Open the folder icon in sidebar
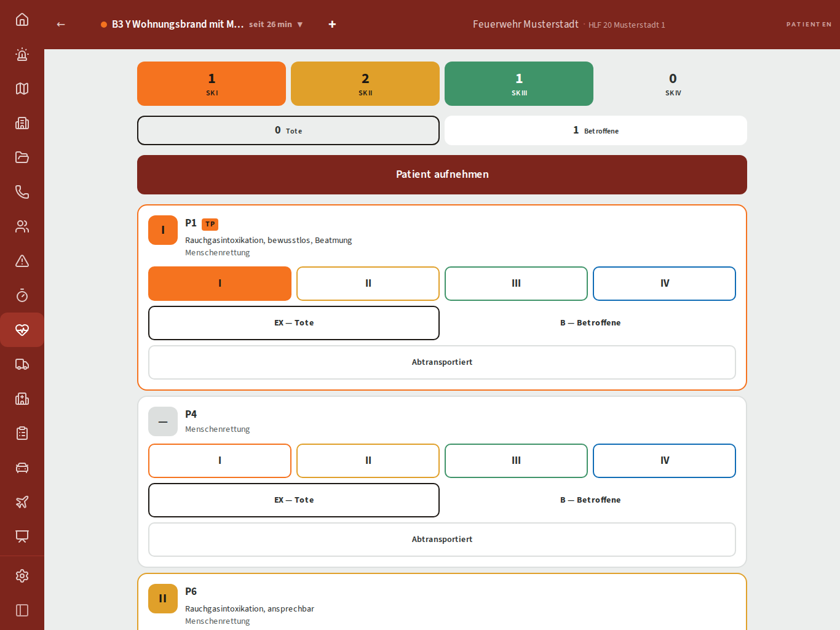Screen dimensions: 840x630 tap(22, 157)
